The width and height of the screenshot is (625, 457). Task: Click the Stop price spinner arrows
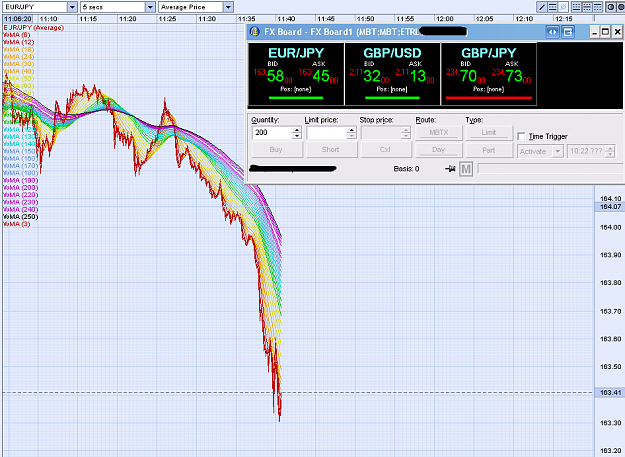click(406, 133)
